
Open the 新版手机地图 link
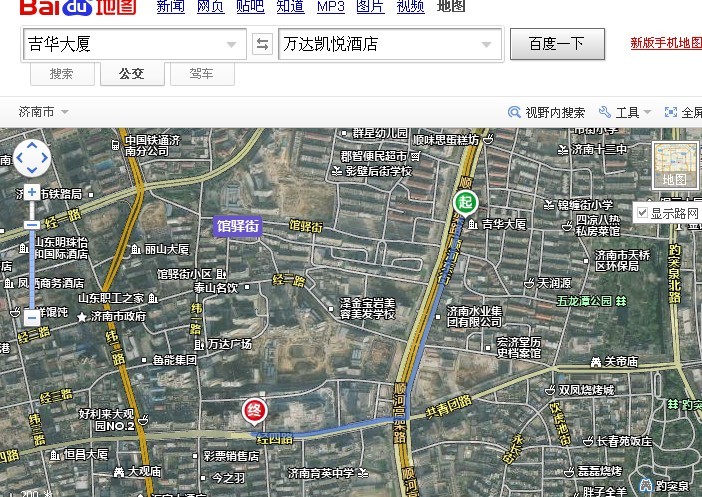click(666, 43)
